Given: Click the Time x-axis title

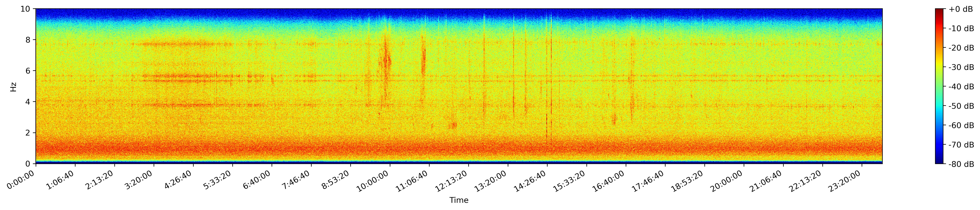Looking at the screenshot, I should (459, 200).
